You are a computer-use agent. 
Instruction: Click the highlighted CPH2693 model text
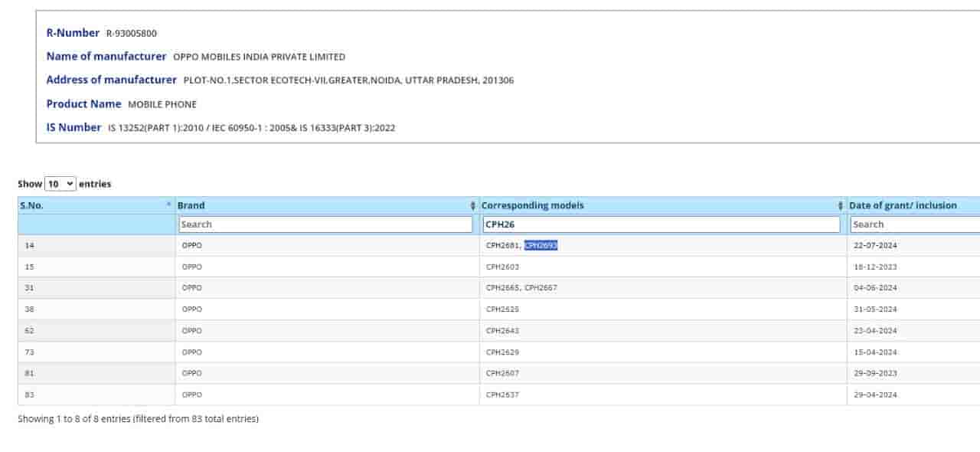point(541,246)
